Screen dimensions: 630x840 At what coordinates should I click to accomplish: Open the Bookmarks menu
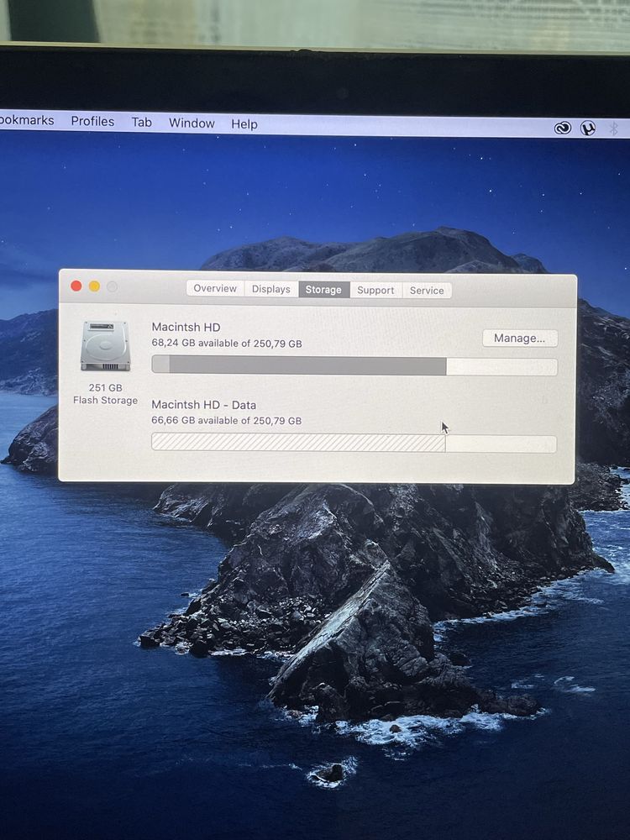[27, 120]
